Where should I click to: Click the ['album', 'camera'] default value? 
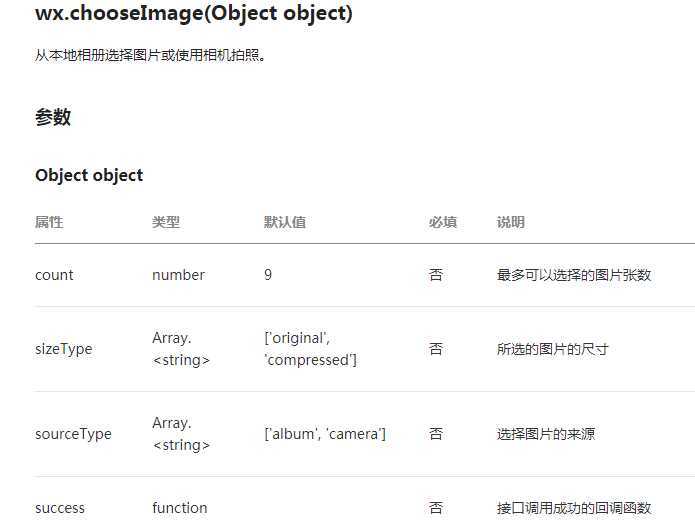[325, 434]
